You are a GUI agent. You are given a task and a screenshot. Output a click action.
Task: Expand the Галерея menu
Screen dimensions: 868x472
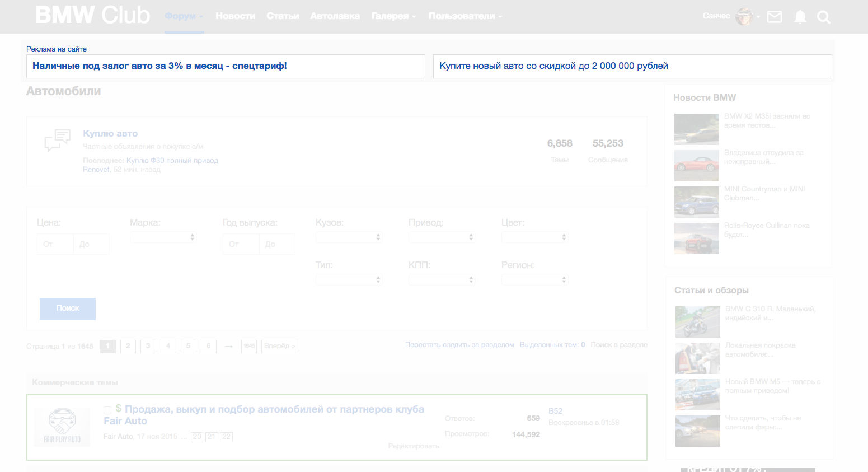click(393, 16)
